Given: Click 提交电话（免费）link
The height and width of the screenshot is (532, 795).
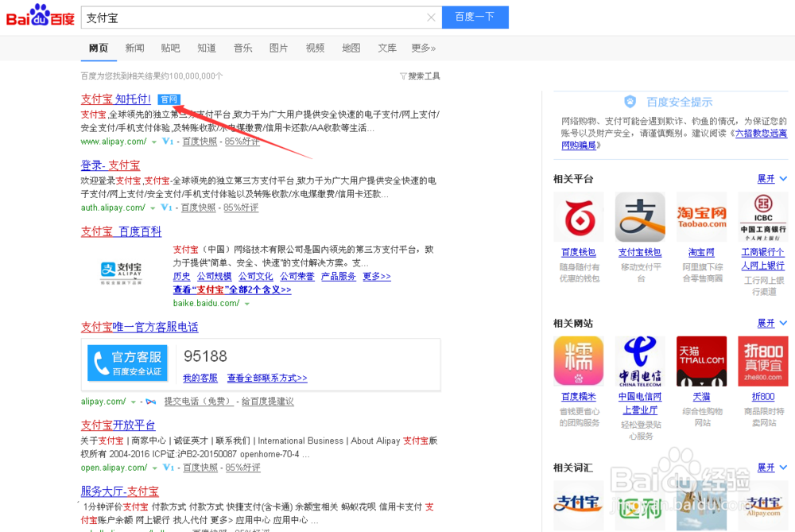Looking at the screenshot, I should (x=199, y=402).
